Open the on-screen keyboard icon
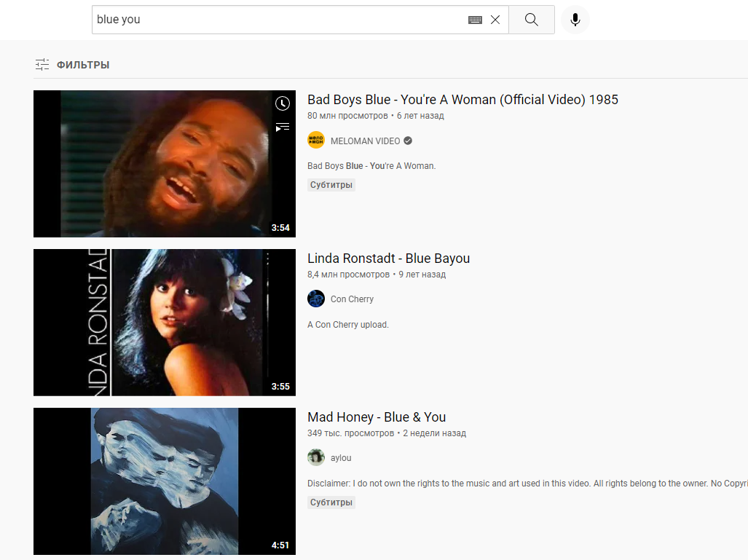 tap(475, 20)
